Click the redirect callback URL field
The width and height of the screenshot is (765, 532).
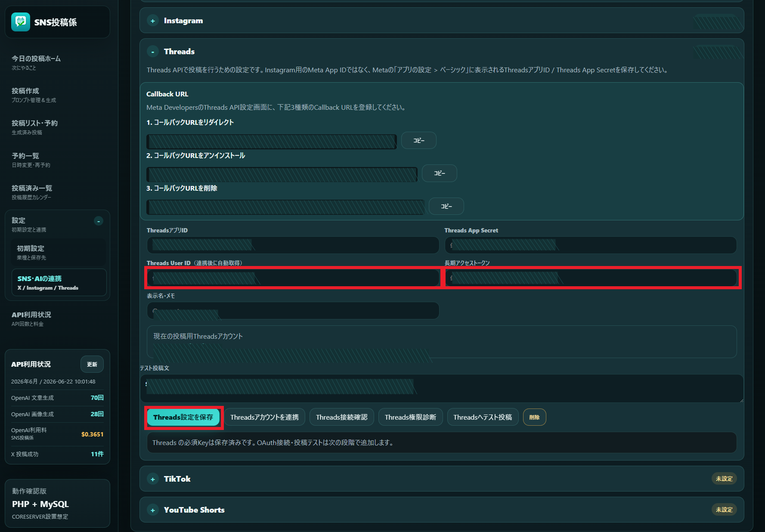(272, 142)
